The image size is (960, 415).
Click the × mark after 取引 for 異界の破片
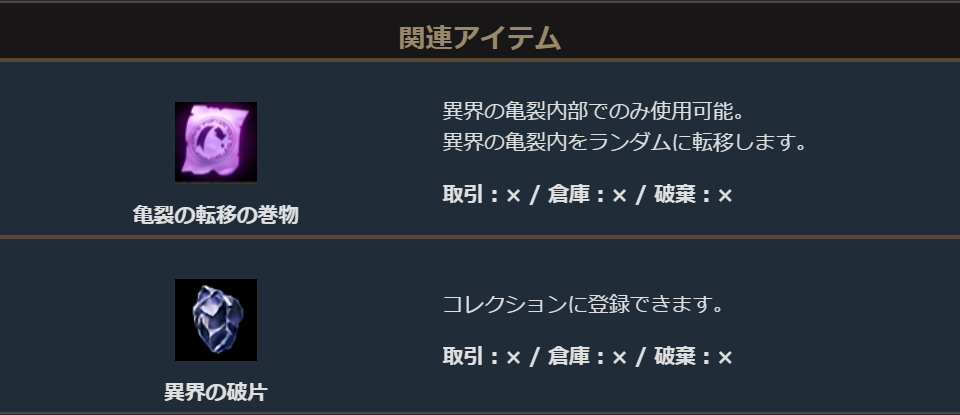coord(514,357)
